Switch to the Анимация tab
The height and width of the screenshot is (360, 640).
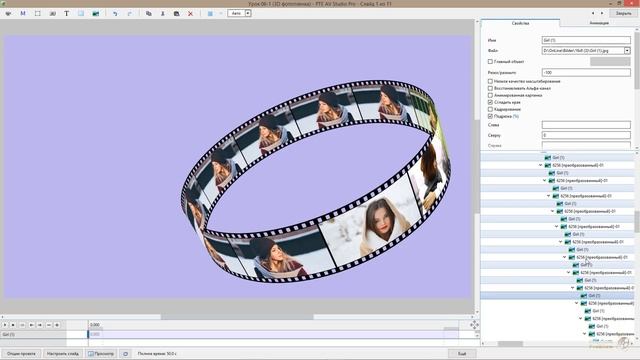pyautogui.click(x=599, y=23)
